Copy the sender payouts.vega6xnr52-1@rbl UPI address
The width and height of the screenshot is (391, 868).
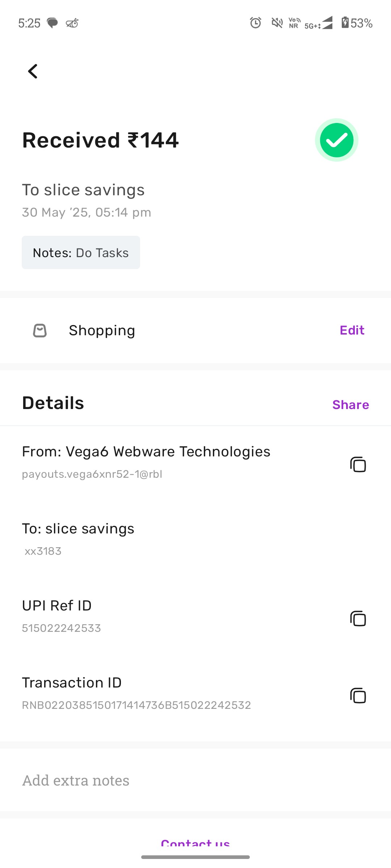click(358, 464)
